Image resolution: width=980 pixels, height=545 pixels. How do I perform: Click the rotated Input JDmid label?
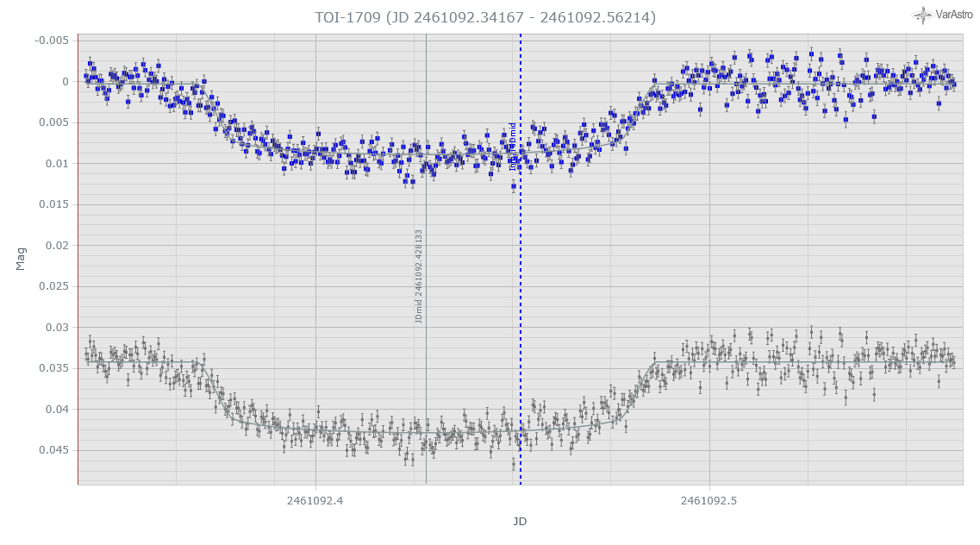click(513, 147)
